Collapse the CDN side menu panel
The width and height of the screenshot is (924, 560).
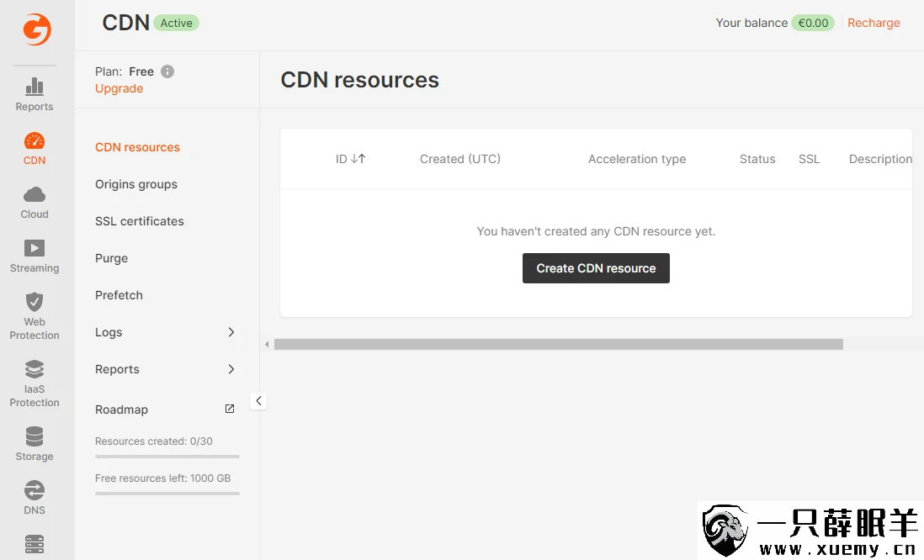[258, 401]
